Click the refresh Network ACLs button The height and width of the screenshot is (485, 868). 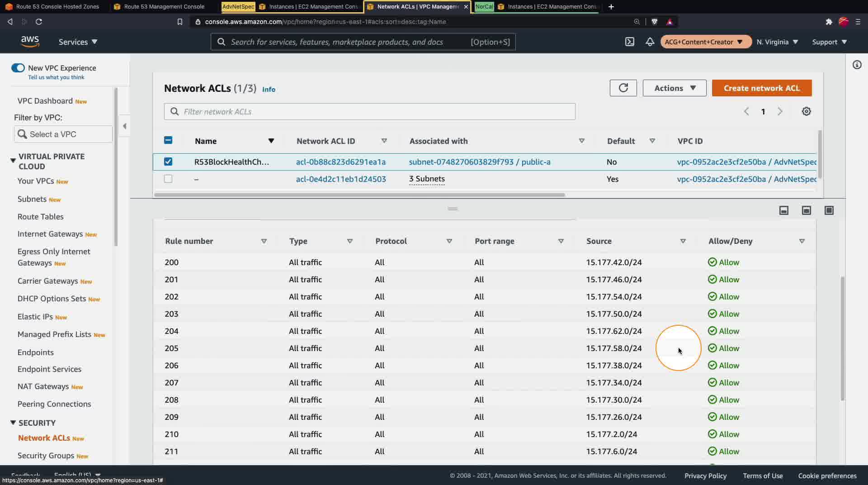[623, 88]
